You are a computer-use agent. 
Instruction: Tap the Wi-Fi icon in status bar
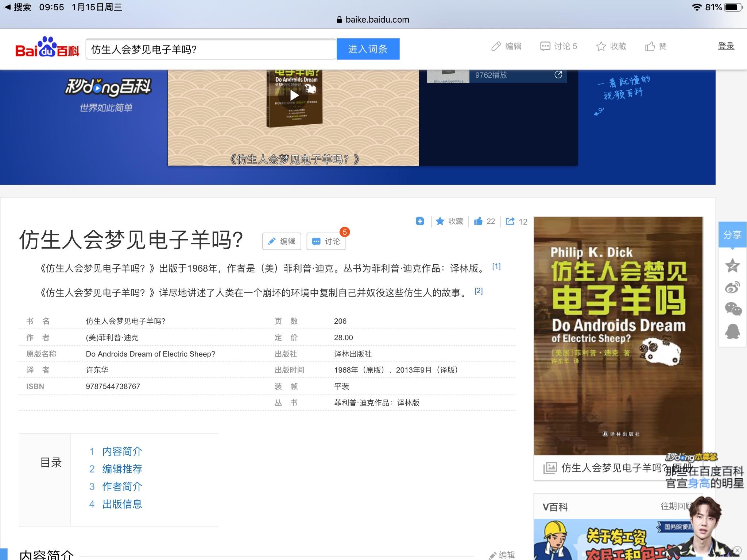click(697, 7)
